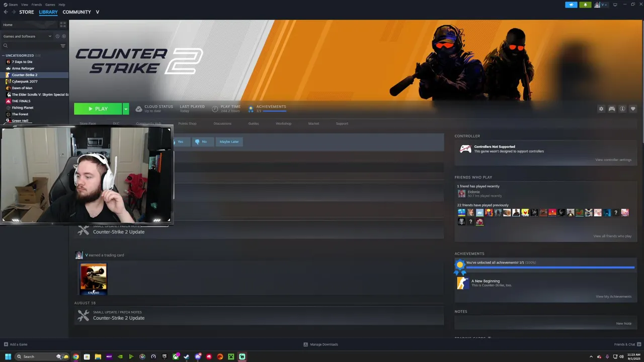Open the Help menu
644x362 pixels.
62,5
